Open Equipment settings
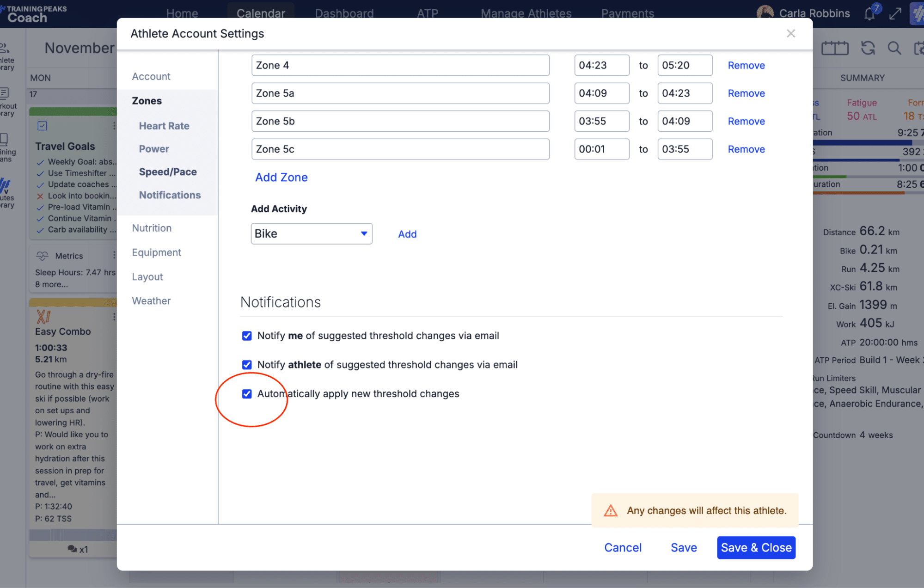 click(156, 252)
